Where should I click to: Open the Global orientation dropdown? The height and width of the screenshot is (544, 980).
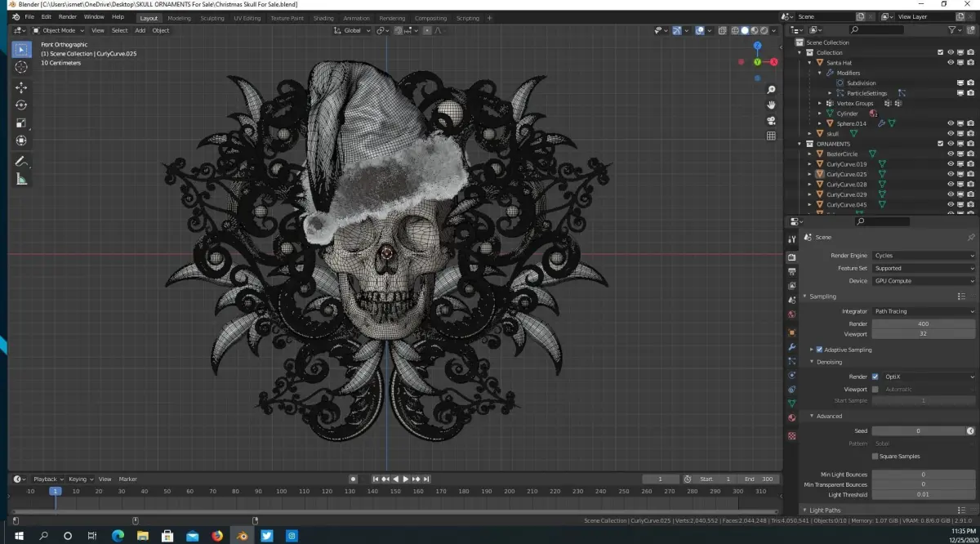[353, 30]
